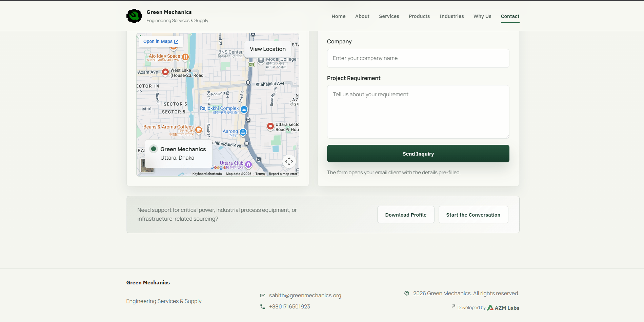Click the Aarong shopping marker
Screen dimensions: 644x322
coord(243,132)
